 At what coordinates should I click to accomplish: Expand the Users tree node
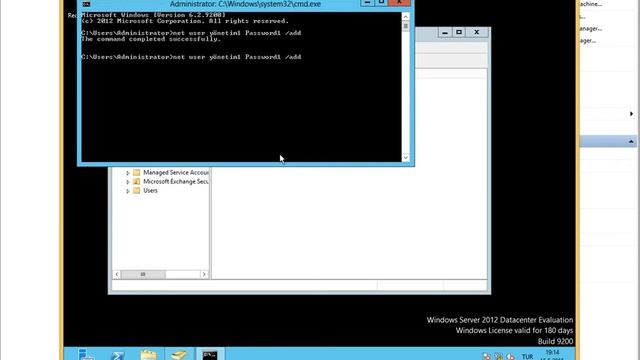pos(128,191)
